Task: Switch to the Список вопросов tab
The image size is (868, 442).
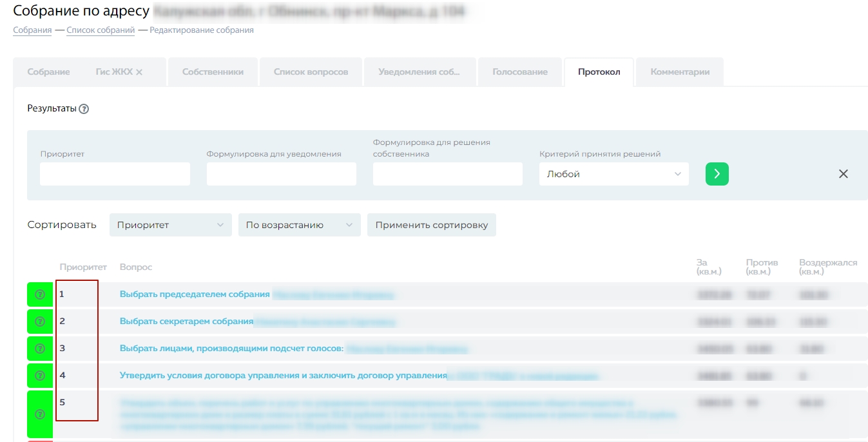Action: (x=311, y=72)
